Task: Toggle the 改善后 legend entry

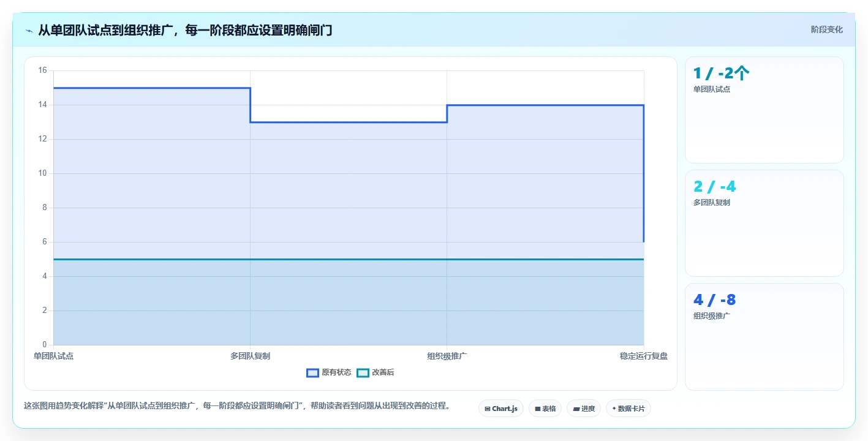Action: pyautogui.click(x=376, y=372)
